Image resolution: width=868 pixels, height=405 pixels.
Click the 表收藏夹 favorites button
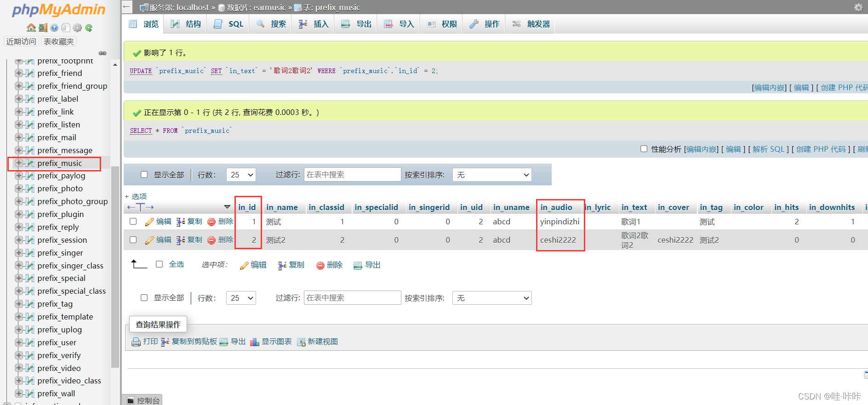[x=59, y=41]
